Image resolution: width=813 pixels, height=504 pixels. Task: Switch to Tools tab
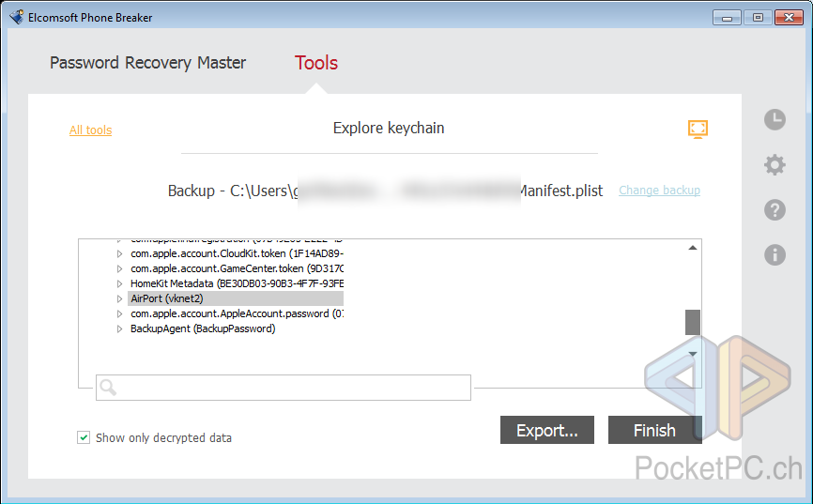click(316, 63)
